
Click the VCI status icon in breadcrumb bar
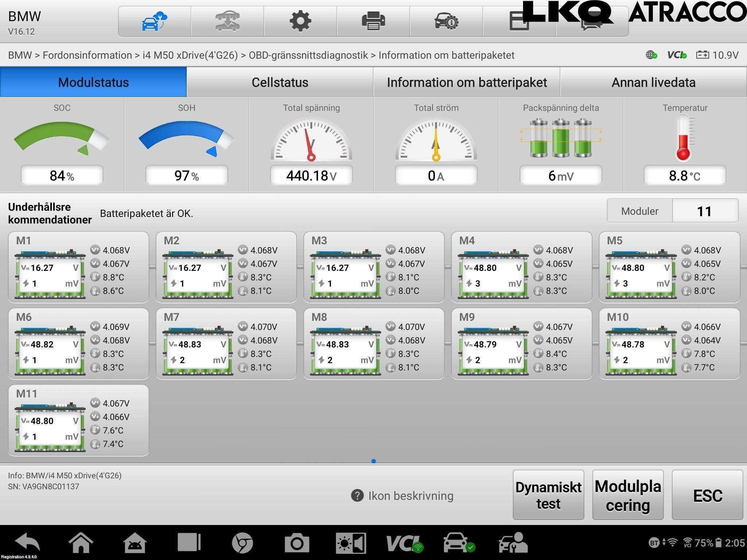[x=677, y=55]
